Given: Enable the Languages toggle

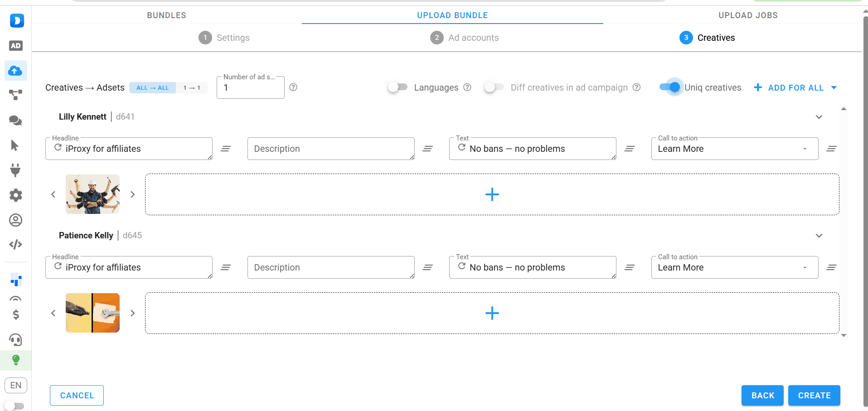Looking at the screenshot, I should (x=398, y=87).
